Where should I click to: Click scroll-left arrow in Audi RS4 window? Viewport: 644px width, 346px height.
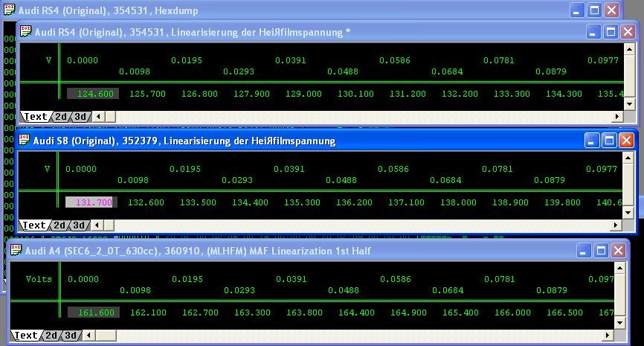pyautogui.click(x=98, y=117)
